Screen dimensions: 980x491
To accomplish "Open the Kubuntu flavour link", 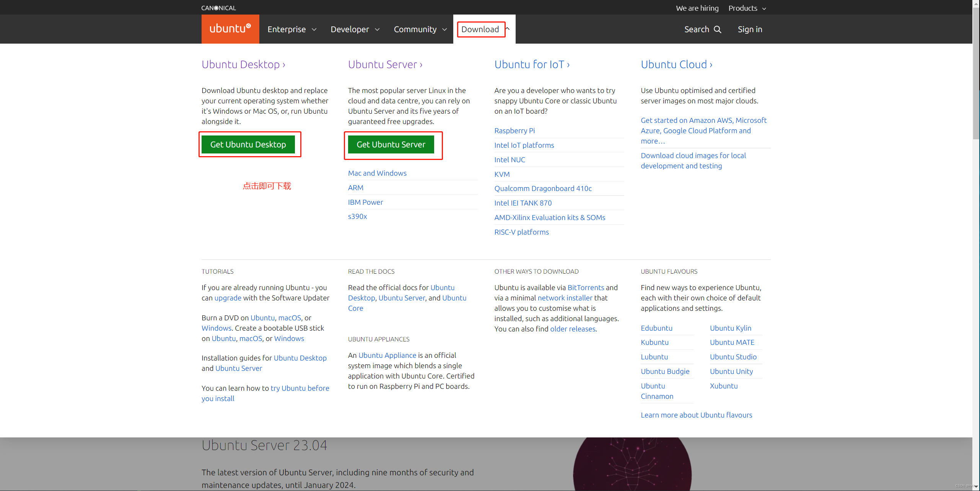I will pos(654,342).
